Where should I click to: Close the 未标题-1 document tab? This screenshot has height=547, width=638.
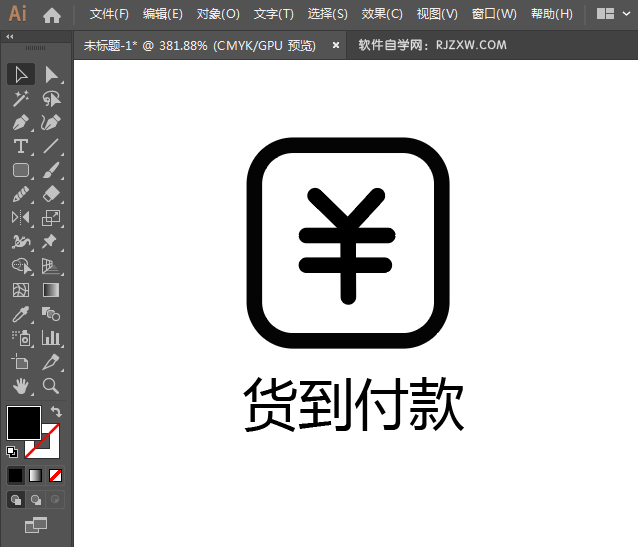pyautogui.click(x=336, y=45)
